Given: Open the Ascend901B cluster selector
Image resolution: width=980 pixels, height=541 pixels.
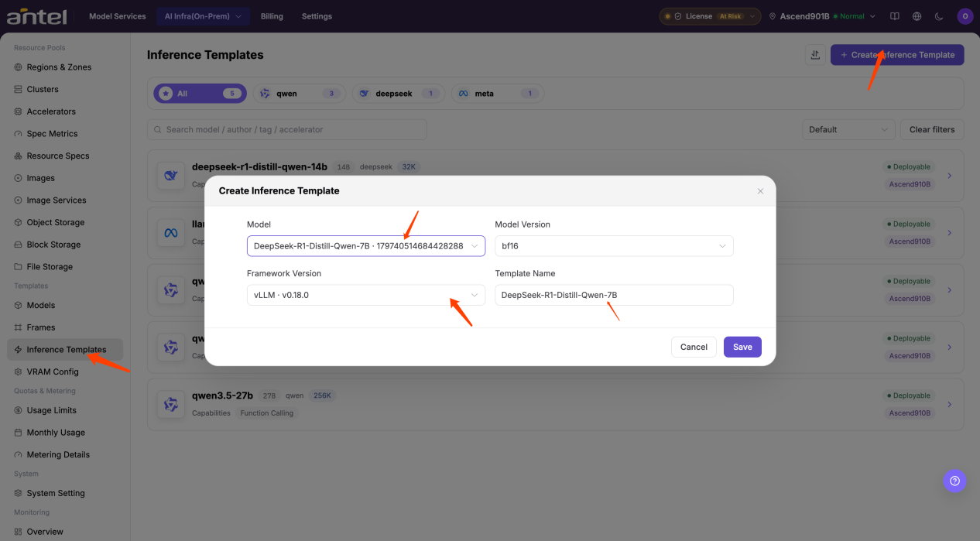Looking at the screenshot, I should [823, 16].
